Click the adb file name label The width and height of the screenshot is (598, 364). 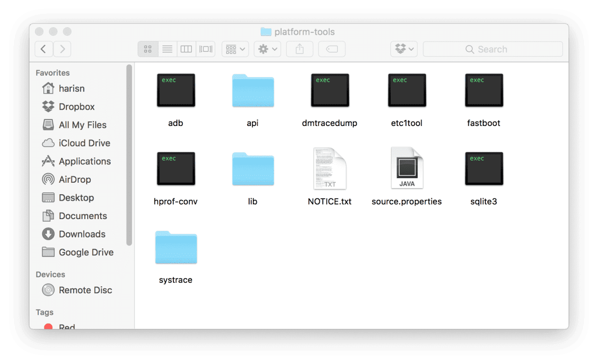[176, 123]
